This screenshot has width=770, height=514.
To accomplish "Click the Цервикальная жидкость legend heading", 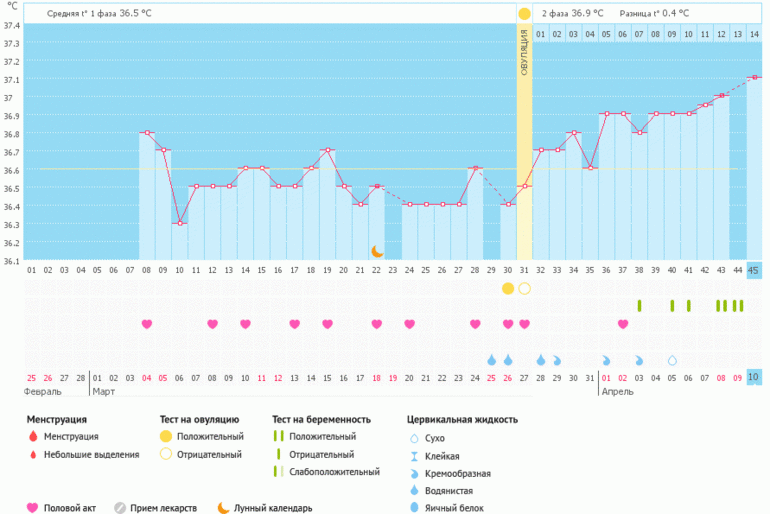I will [x=462, y=419].
